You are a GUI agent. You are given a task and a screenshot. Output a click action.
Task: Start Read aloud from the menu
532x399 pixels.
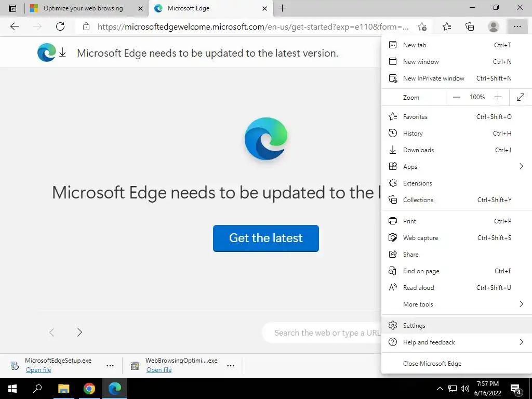click(457, 287)
